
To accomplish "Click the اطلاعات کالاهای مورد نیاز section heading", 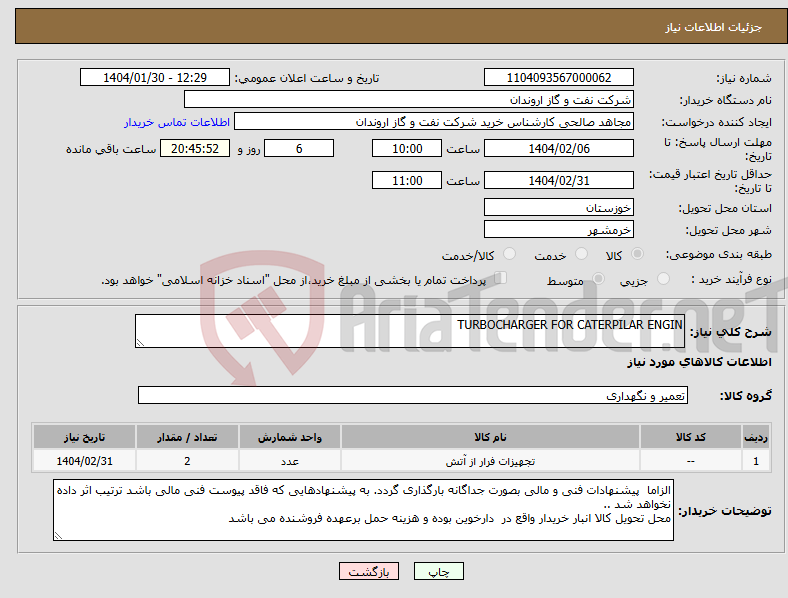I will tap(699, 362).
